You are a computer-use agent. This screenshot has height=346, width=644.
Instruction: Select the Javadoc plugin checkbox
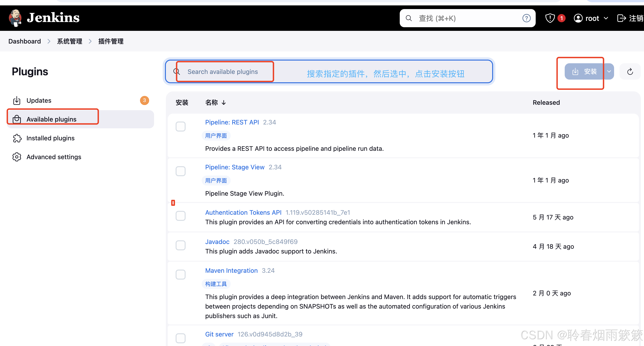click(180, 245)
